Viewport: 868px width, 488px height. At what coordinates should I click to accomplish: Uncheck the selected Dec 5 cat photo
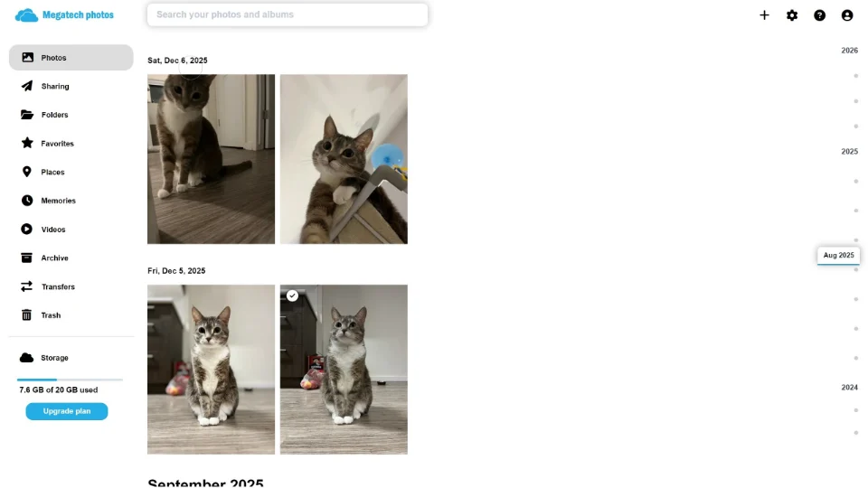point(292,296)
